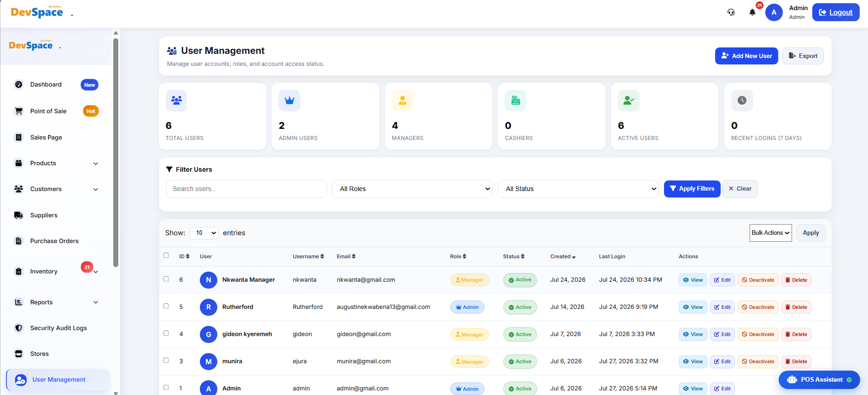Click the Dashboard gauge icon in sidebar

(x=19, y=85)
